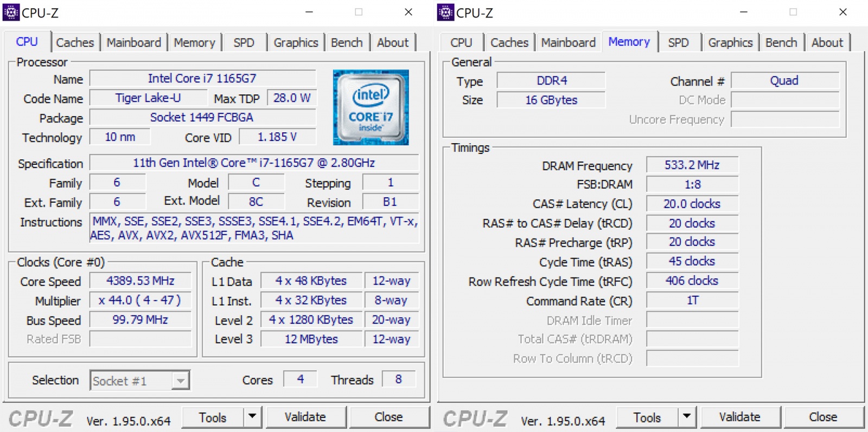Go to the Graphics tab in the left window
This screenshot has width=868, height=432.
pyautogui.click(x=296, y=42)
